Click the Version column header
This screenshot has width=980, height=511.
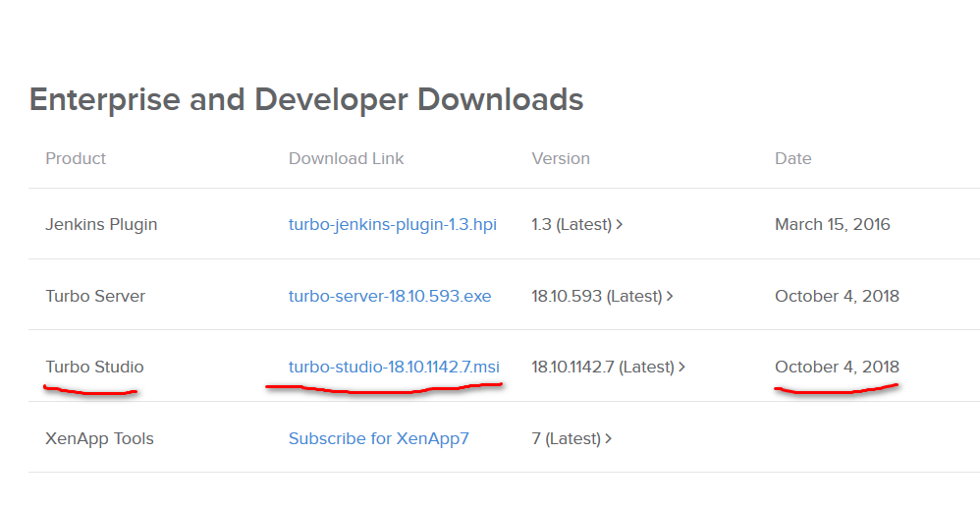pos(561,158)
